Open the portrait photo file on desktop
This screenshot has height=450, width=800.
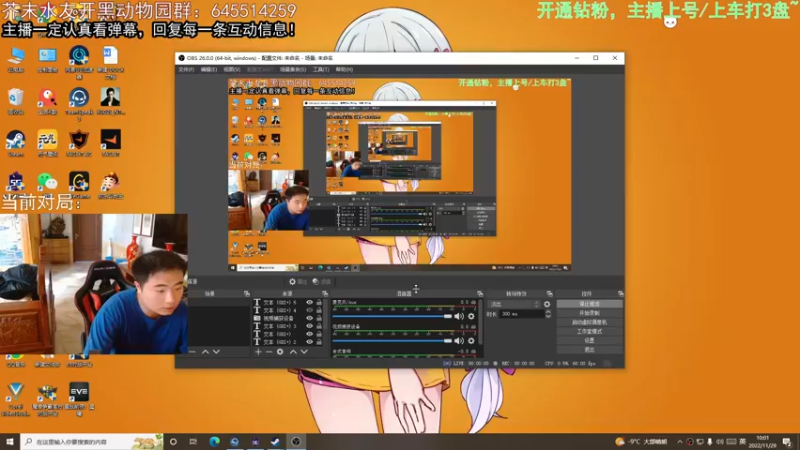pos(110,101)
